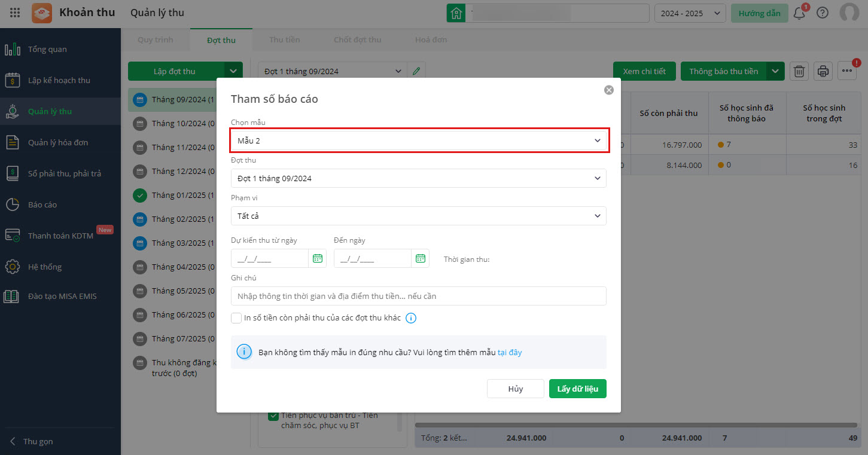Open the notification bell
868x455 pixels.
click(799, 13)
